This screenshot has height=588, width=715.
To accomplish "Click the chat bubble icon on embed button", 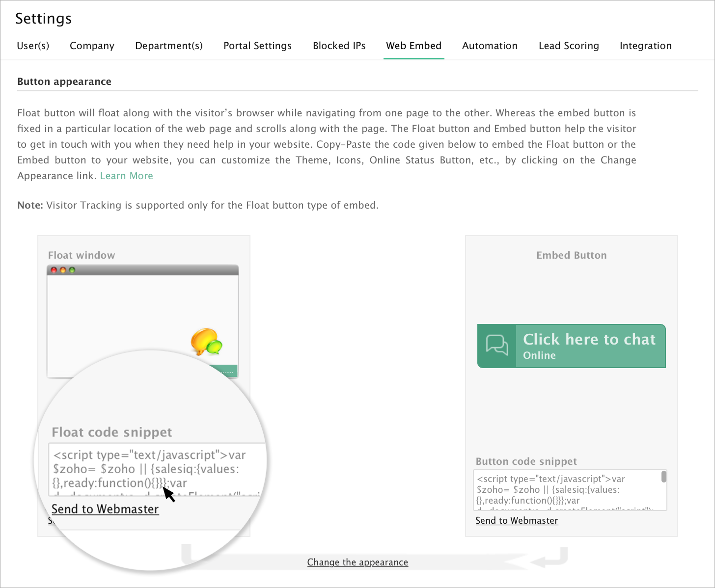I will (x=497, y=346).
